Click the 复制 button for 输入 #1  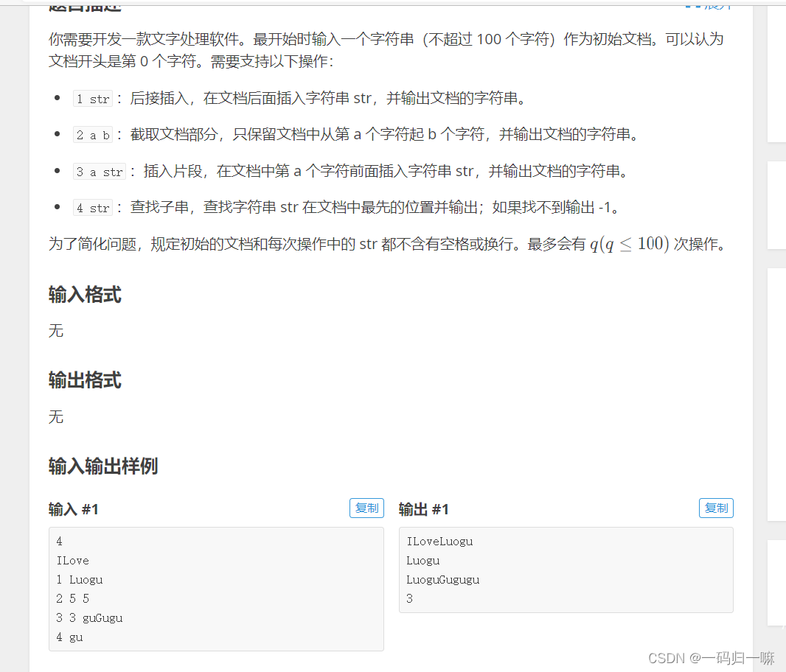(366, 508)
